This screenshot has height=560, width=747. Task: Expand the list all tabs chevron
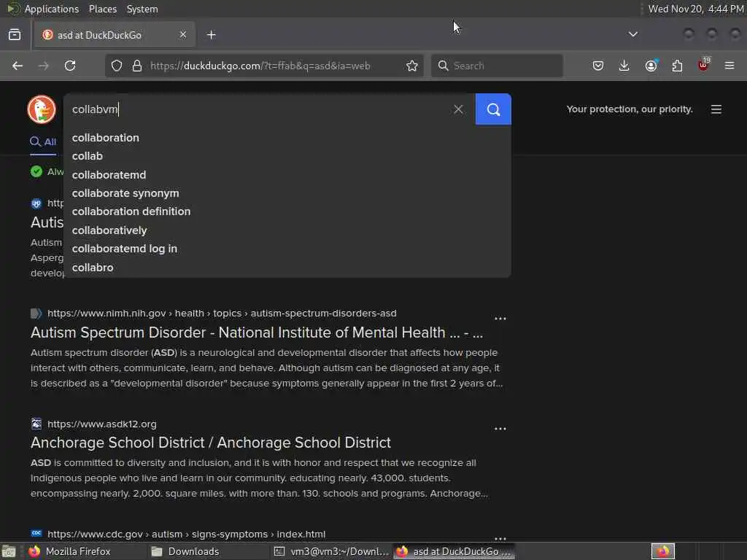632,34
